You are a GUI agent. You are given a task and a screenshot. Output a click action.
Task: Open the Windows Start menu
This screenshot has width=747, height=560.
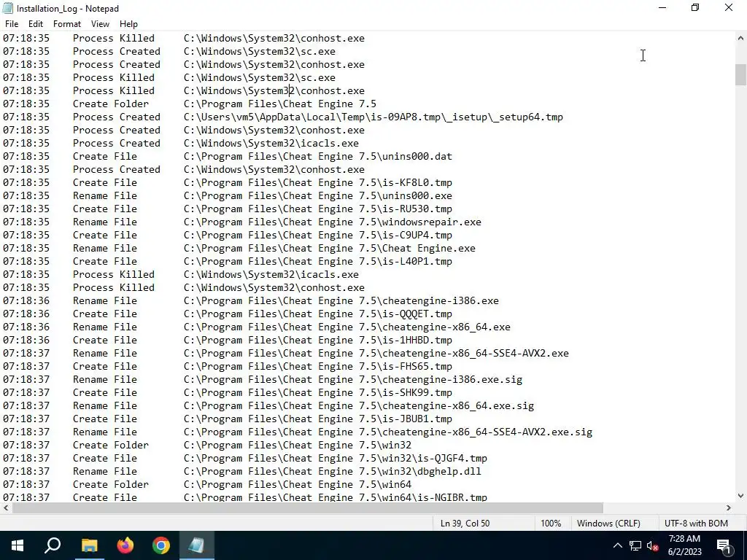click(x=18, y=545)
